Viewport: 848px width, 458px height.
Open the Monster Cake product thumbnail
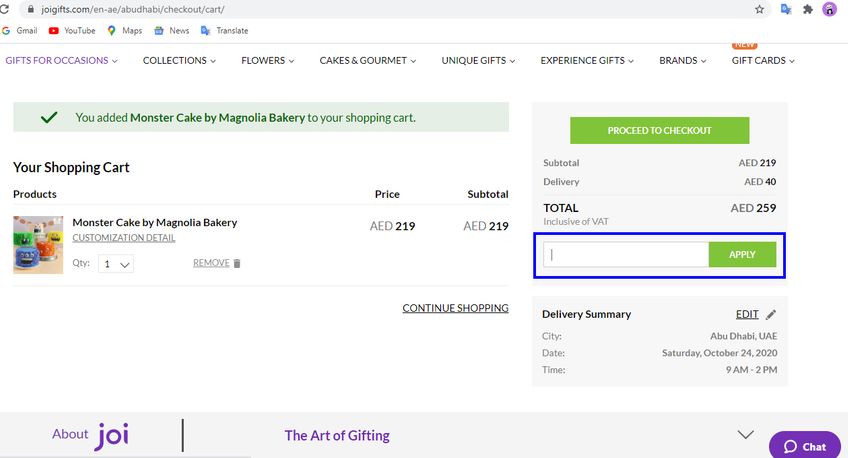(x=38, y=245)
